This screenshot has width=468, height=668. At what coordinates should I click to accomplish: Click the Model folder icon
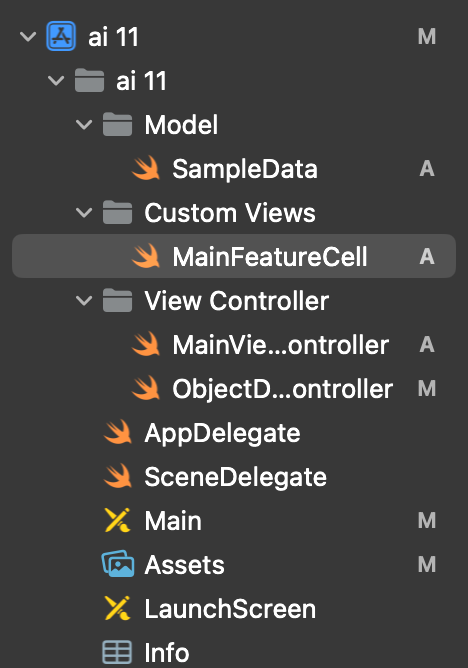point(118,124)
